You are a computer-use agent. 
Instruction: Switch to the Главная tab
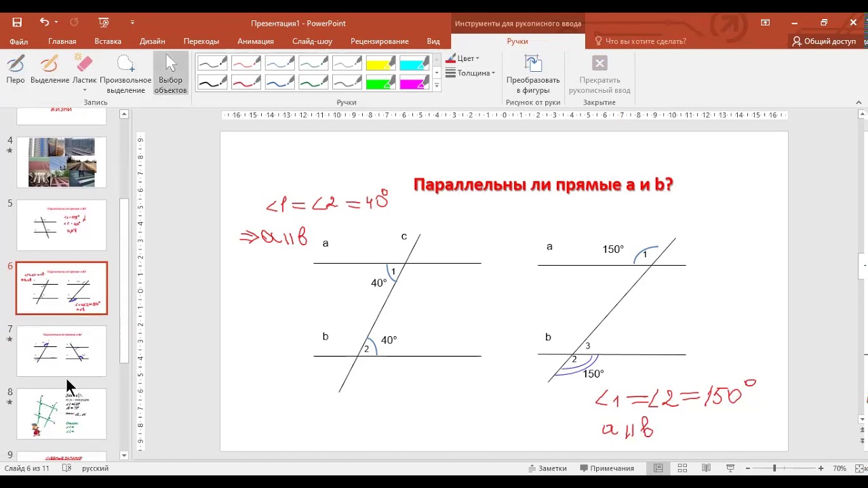(62, 41)
